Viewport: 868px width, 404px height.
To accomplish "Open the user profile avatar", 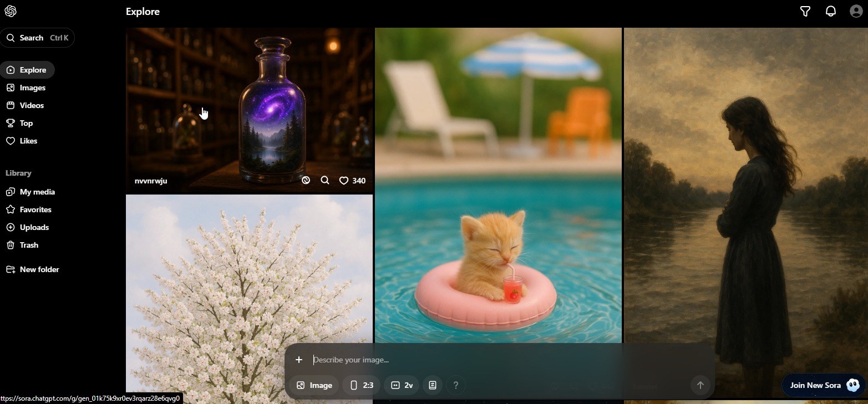I will click(856, 11).
